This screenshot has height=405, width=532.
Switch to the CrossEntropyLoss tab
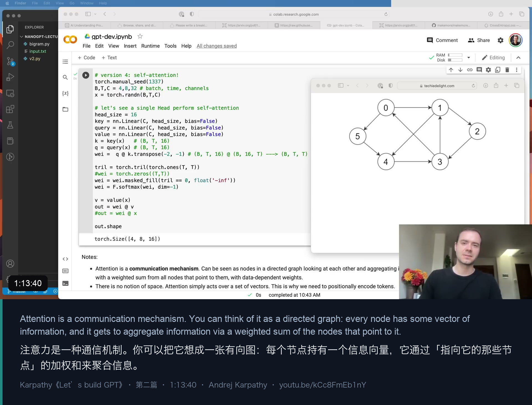(x=503, y=25)
